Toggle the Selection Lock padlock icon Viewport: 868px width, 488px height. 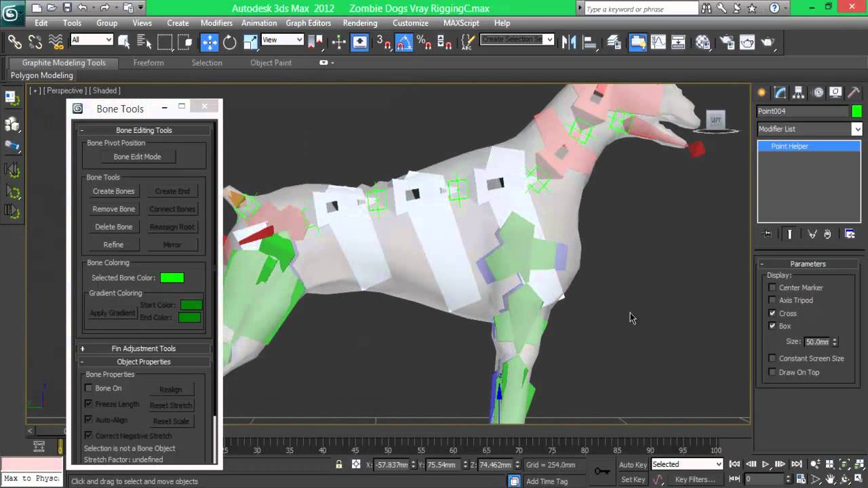coord(338,464)
